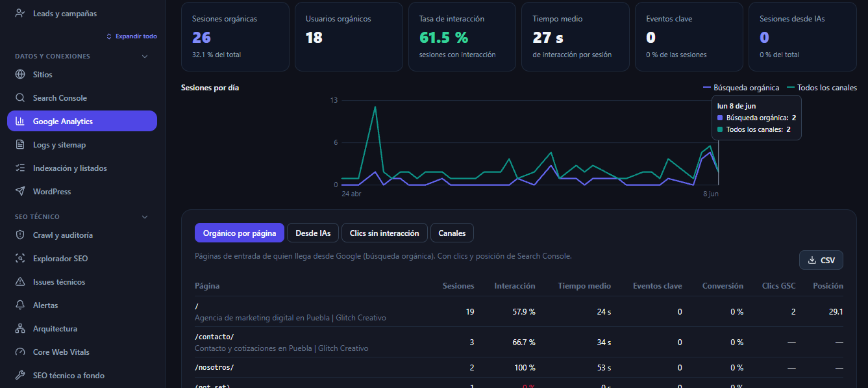The image size is (868, 388).
Task: Select the Google Analytics menu item
Action: [x=82, y=121]
